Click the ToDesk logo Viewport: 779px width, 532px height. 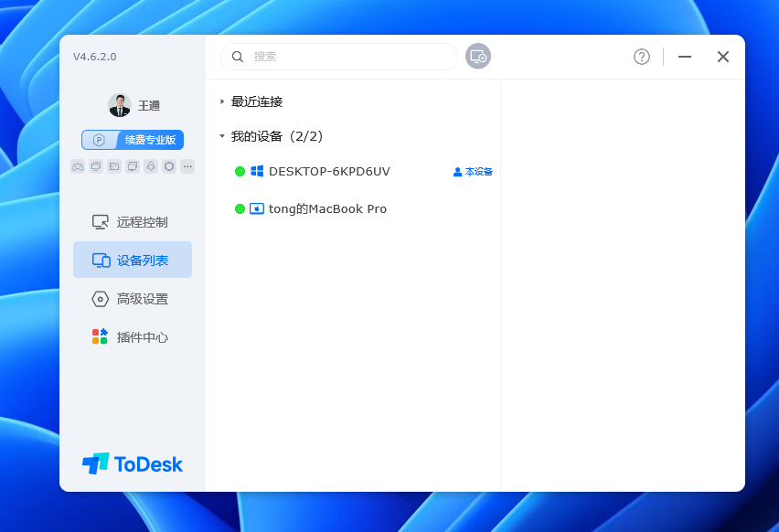(x=133, y=464)
